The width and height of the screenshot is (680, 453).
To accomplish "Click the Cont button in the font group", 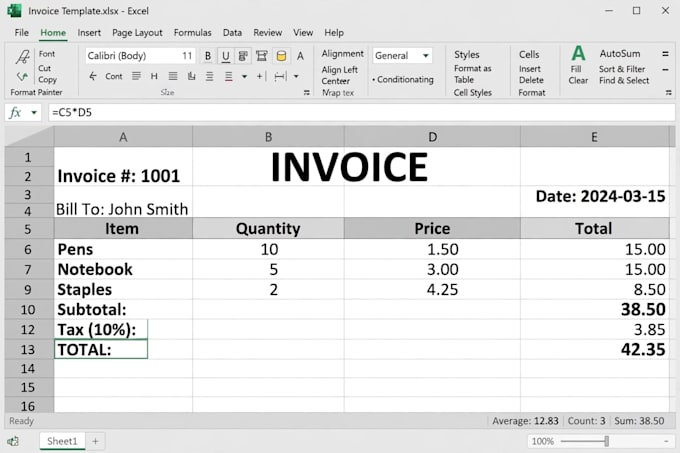I will click(114, 76).
